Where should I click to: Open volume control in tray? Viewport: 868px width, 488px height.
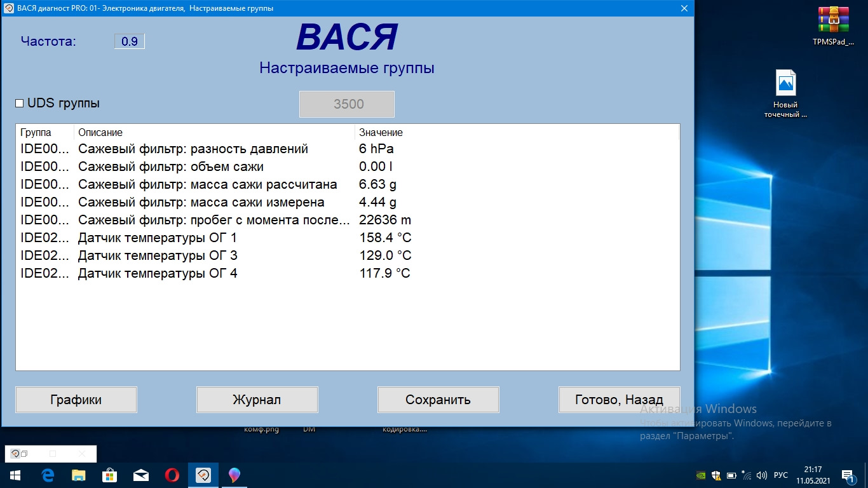click(761, 475)
